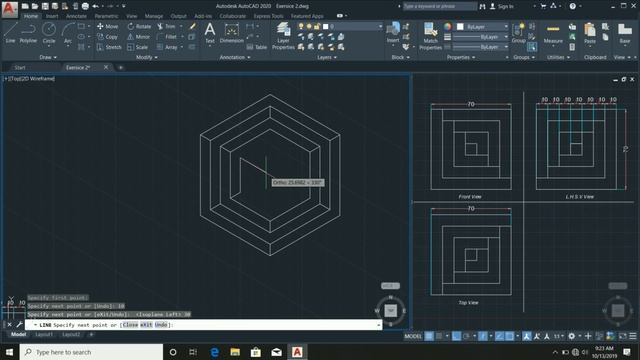This screenshot has height=360, width=640.
Task: Open Layer Properties manager
Action: [283, 36]
